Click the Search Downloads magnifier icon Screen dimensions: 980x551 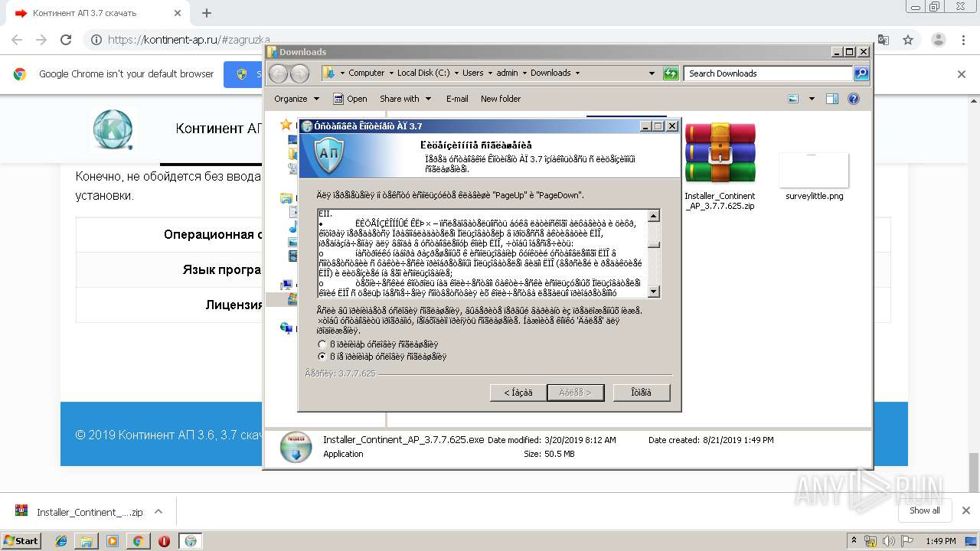click(x=861, y=73)
